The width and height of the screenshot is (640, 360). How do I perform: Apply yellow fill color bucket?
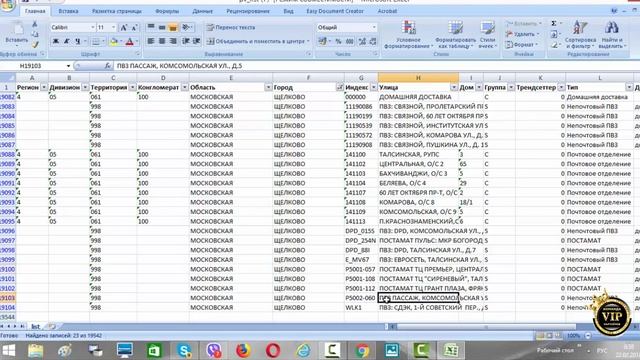point(114,41)
